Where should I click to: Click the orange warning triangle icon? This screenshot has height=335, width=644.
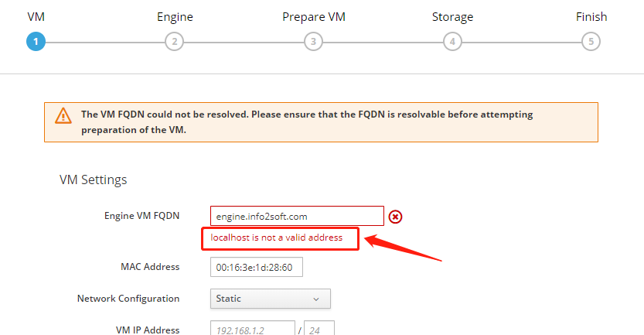[63, 116]
